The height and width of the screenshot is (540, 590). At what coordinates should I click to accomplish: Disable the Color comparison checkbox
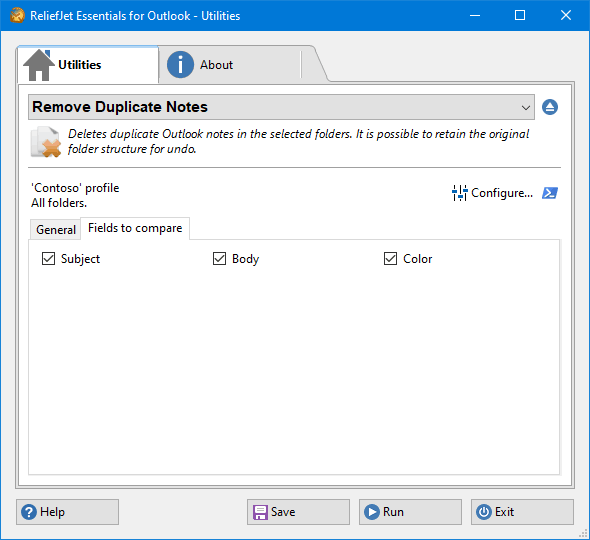pos(390,259)
